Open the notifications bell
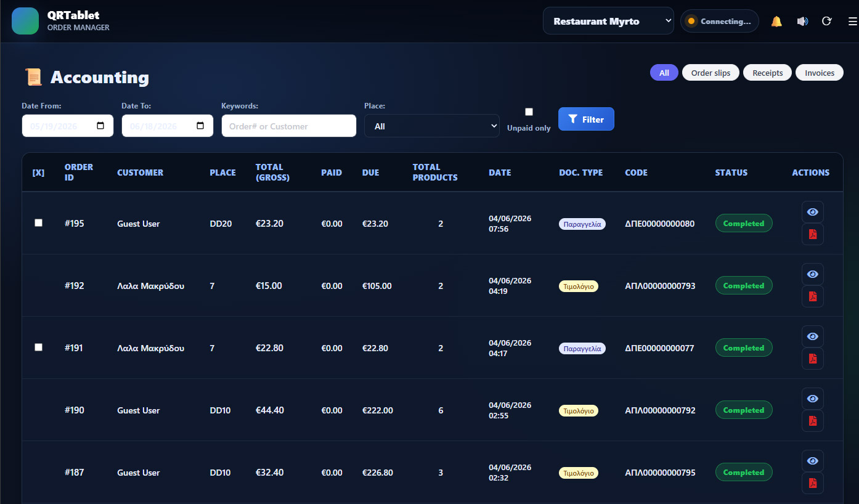859x504 pixels. pos(776,22)
